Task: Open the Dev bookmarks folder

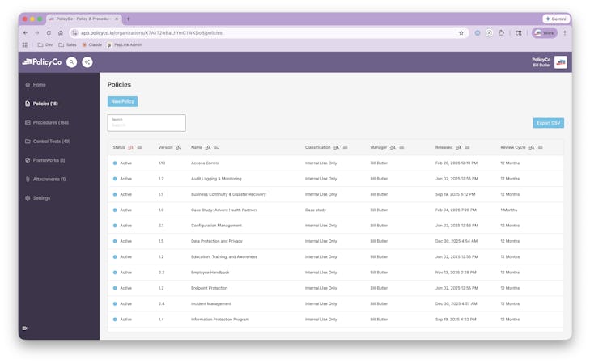Action: (x=45, y=44)
